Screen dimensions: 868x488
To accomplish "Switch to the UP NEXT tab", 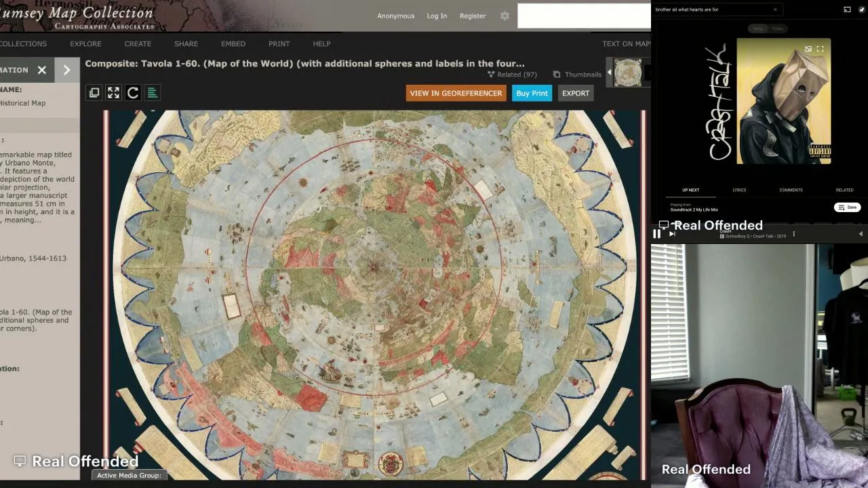I will [x=690, y=190].
